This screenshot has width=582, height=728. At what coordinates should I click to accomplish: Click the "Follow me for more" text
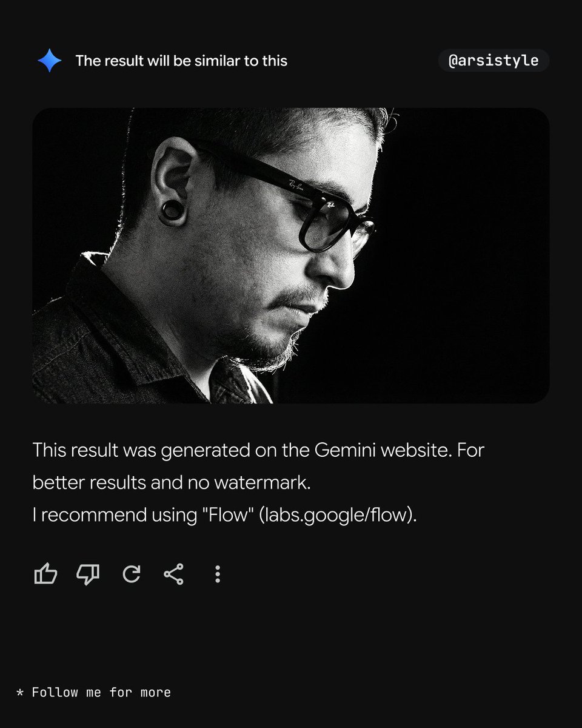click(101, 692)
